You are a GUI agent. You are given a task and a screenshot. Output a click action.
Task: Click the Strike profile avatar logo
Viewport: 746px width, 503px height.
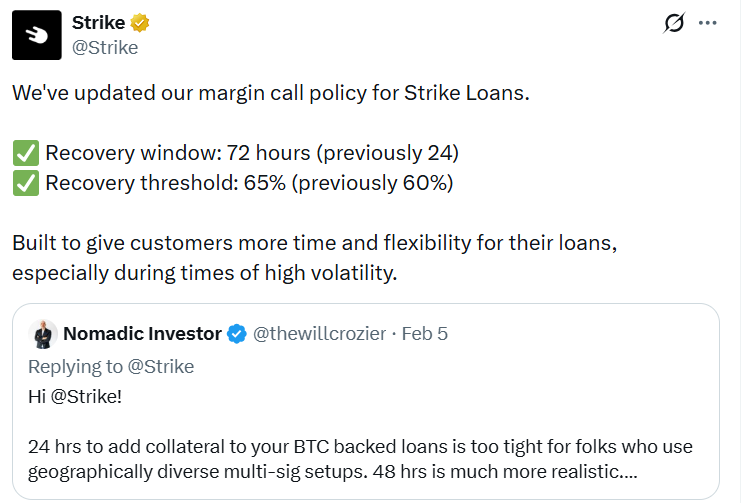pos(36,35)
